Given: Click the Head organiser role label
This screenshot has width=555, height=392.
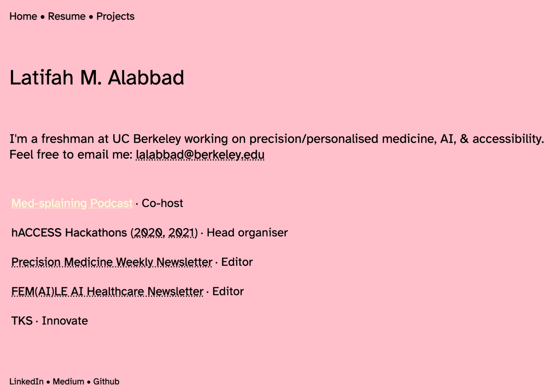Looking at the screenshot, I should 247,233.
